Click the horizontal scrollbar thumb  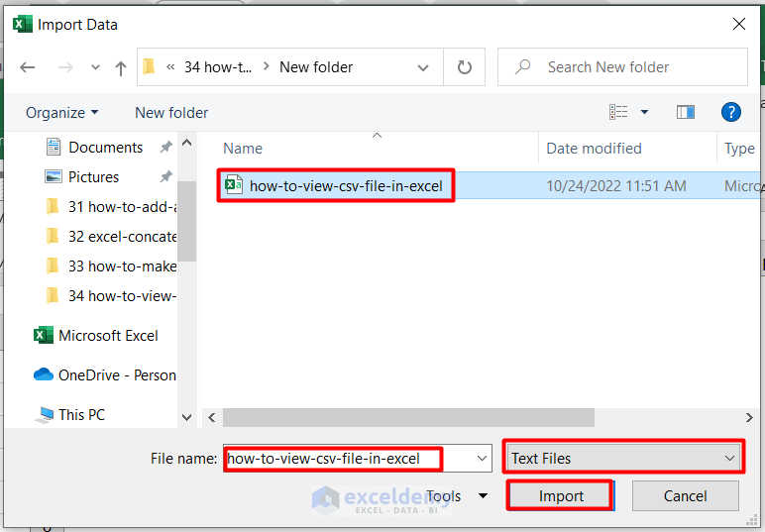[408, 417]
